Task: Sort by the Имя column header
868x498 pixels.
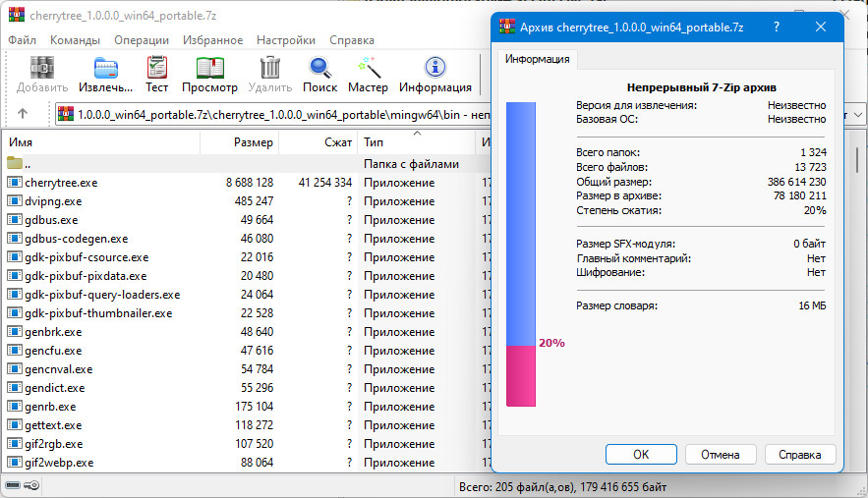Action: (x=101, y=142)
